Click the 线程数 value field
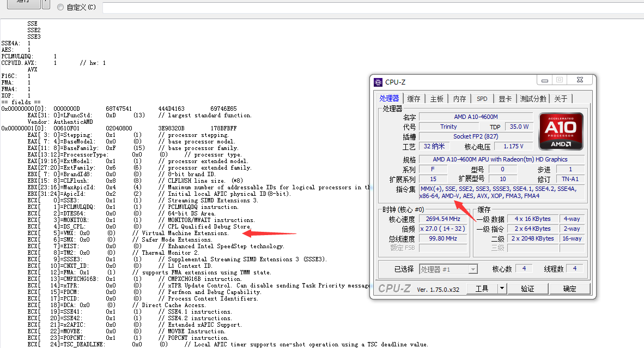The height and width of the screenshot is (348, 644). coord(575,268)
